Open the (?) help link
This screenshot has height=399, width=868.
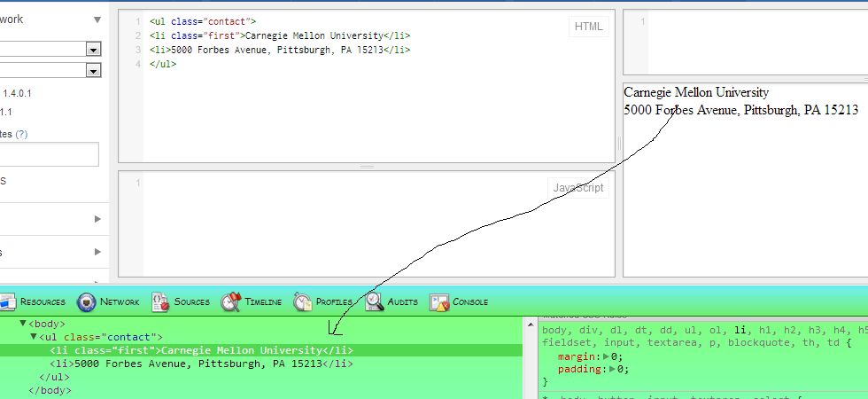[x=21, y=134]
